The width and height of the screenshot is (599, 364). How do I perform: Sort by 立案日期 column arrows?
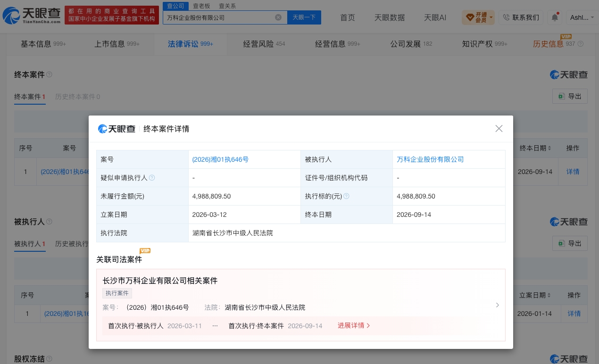(549, 295)
